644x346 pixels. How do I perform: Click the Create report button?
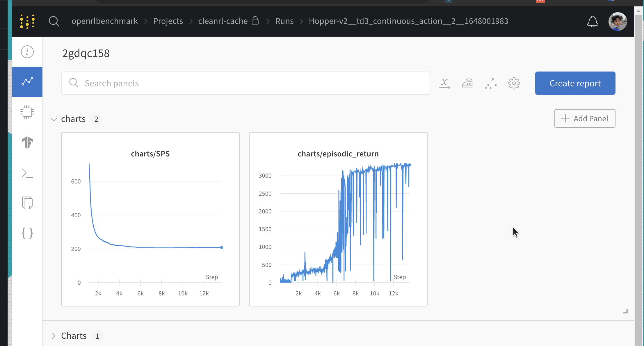(575, 83)
